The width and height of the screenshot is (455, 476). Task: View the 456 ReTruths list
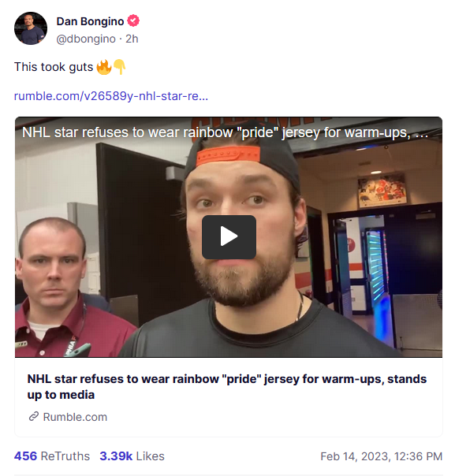52,456
